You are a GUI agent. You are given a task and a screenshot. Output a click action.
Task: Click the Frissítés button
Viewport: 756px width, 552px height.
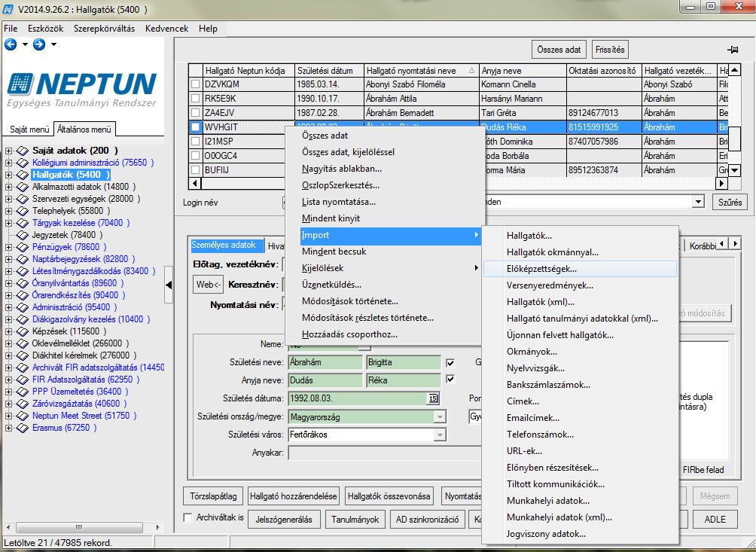[610, 50]
